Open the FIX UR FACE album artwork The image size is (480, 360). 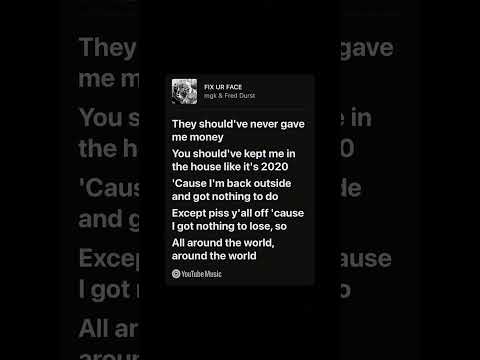[184, 91]
